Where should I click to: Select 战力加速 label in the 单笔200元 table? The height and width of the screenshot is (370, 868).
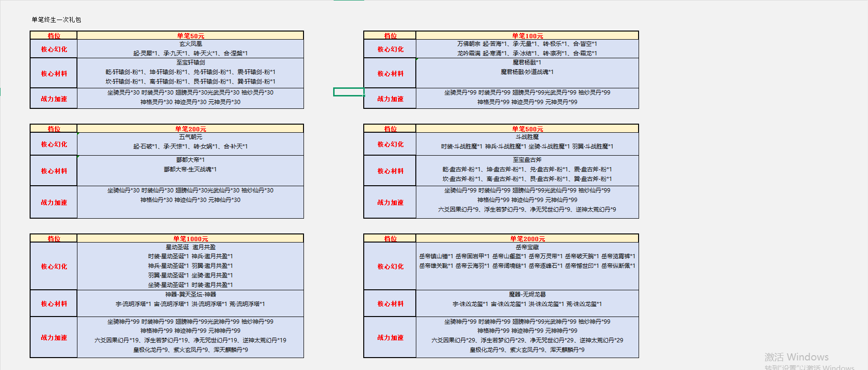[x=54, y=202]
